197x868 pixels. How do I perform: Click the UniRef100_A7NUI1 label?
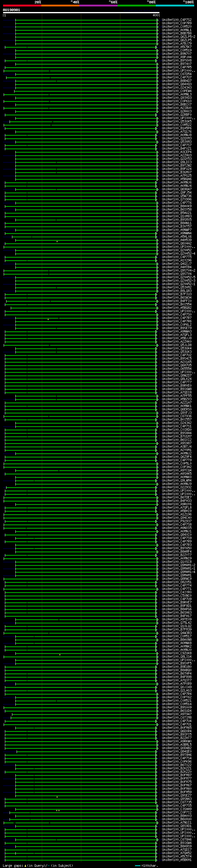(x=177, y=822)
